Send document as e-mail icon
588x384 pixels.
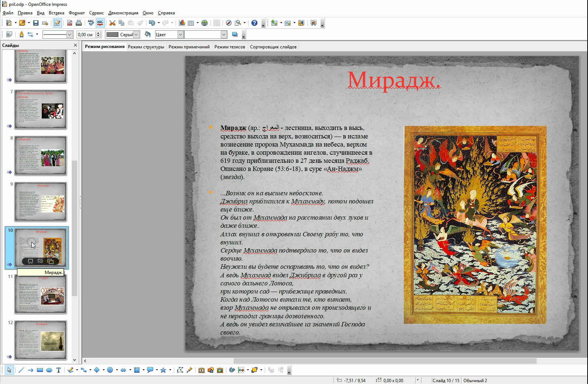point(45,23)
